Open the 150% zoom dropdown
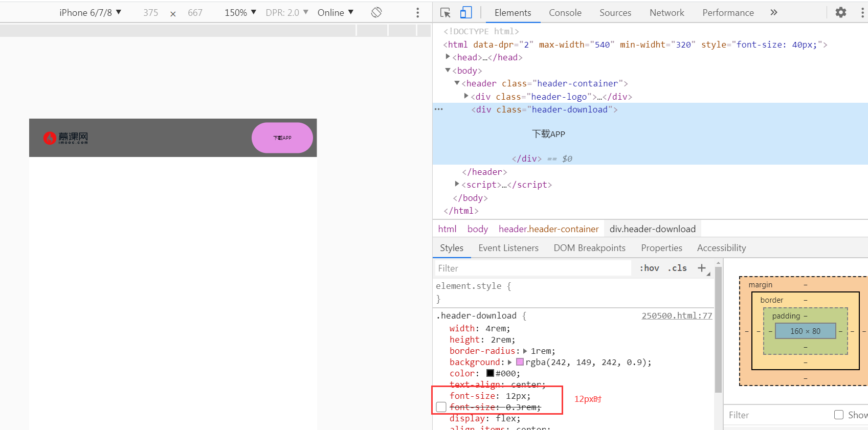The width and height of the screenshot is (868, 430). 240,12
